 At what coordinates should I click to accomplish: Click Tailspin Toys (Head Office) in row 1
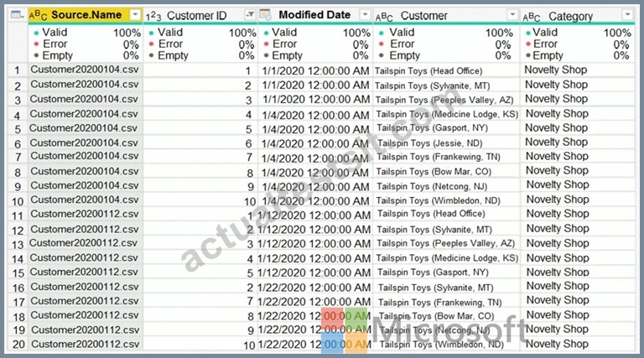click(428, 71)
